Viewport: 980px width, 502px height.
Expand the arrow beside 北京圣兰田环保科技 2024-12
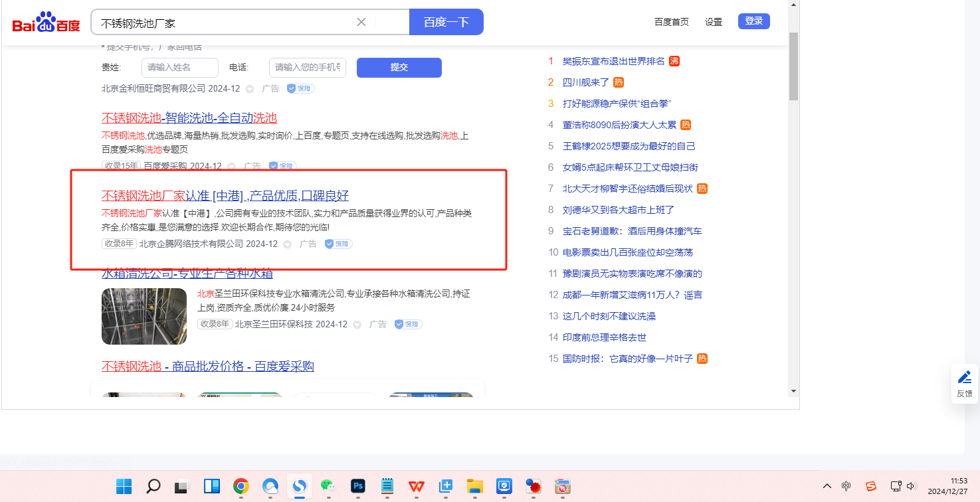pos(357,325)
